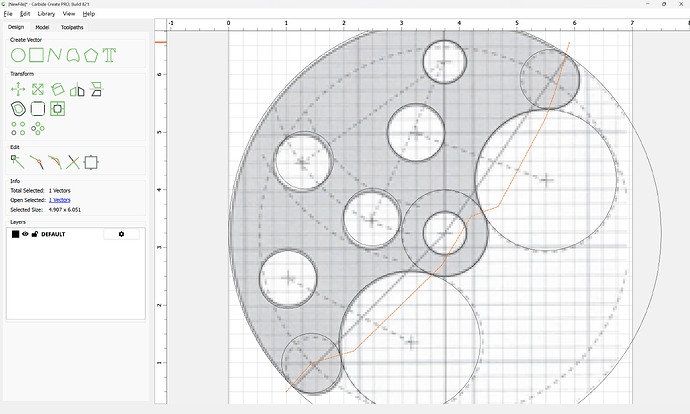Switch to the Model tab
690x414 pixels.
[x=42, y=27]
